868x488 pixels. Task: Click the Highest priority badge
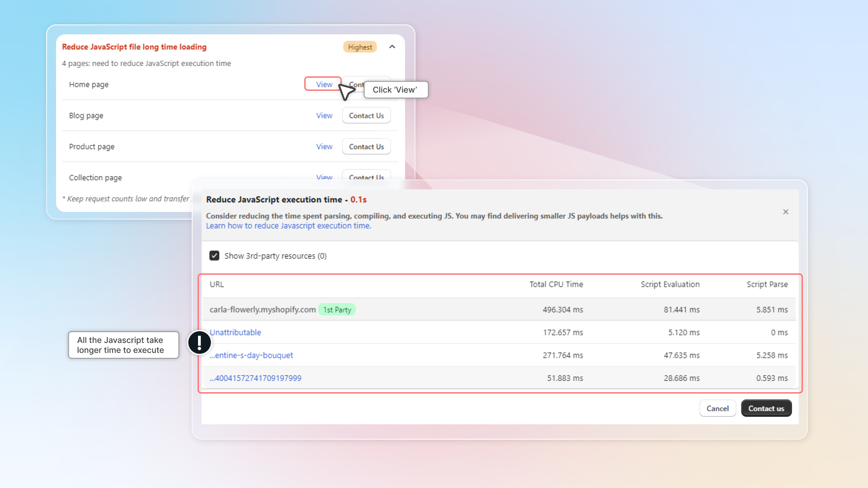[360, 47]
